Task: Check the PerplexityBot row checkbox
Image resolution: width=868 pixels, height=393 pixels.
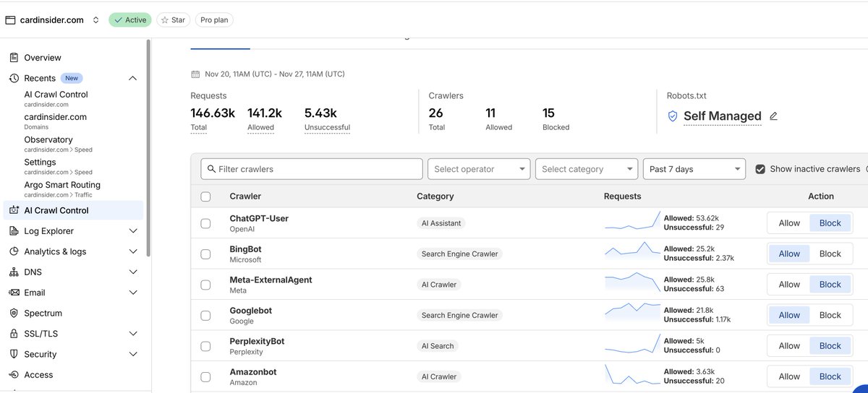Action: pyautogui.click(x=205, y=346)
